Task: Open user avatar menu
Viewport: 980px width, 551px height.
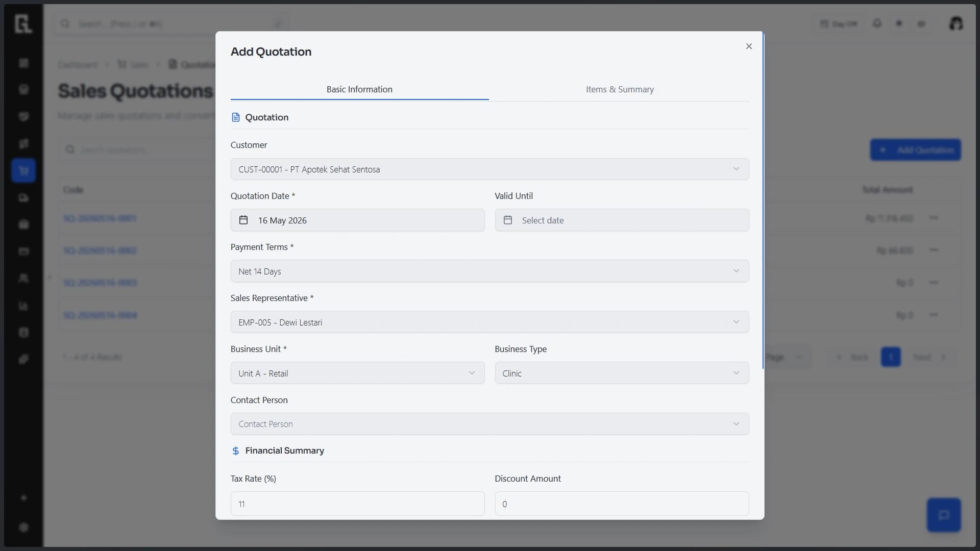Action: 955,23
